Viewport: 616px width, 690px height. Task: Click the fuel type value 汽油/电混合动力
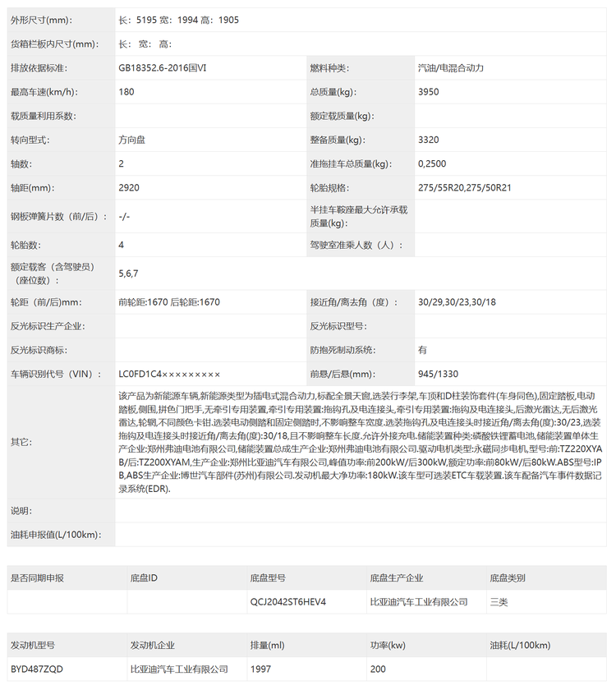tap(457, 67)
